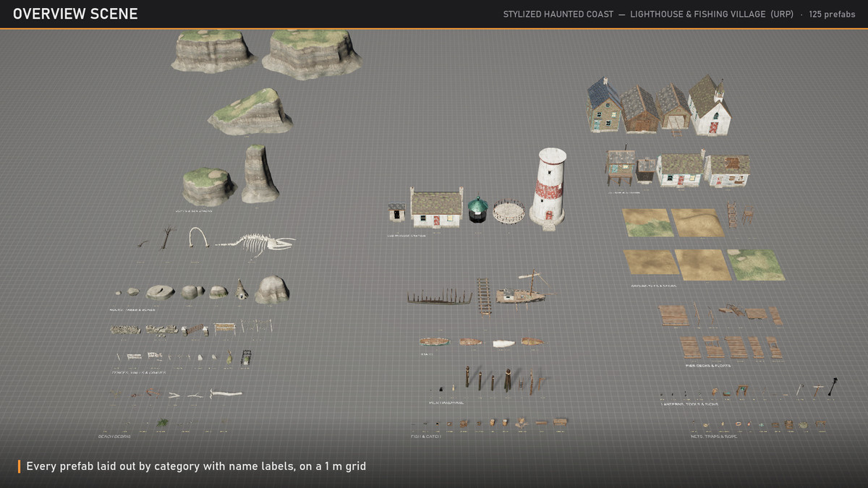Select the fully green grass ground tile
Screen dimensions: 868x488
pos(755,265)
